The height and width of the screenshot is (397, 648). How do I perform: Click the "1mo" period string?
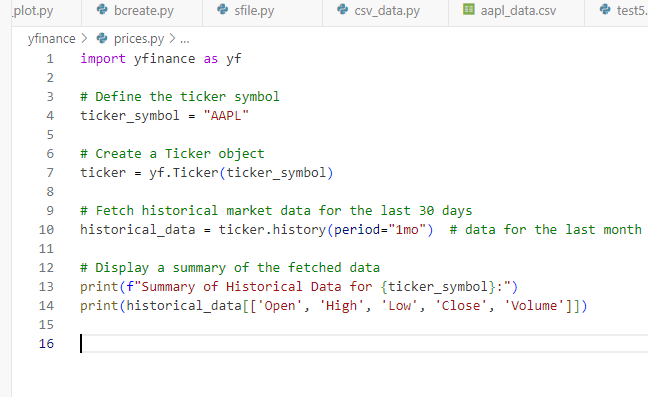407,230
